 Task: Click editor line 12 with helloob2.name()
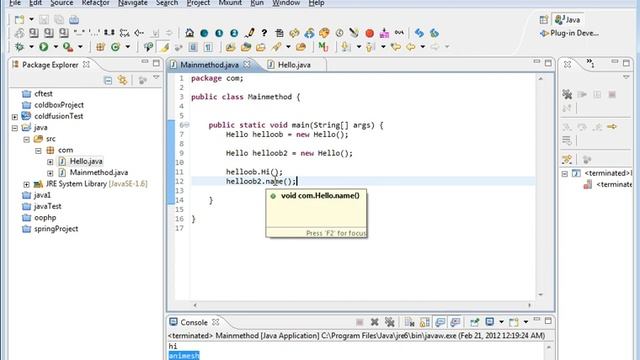(x=363, y=181)
